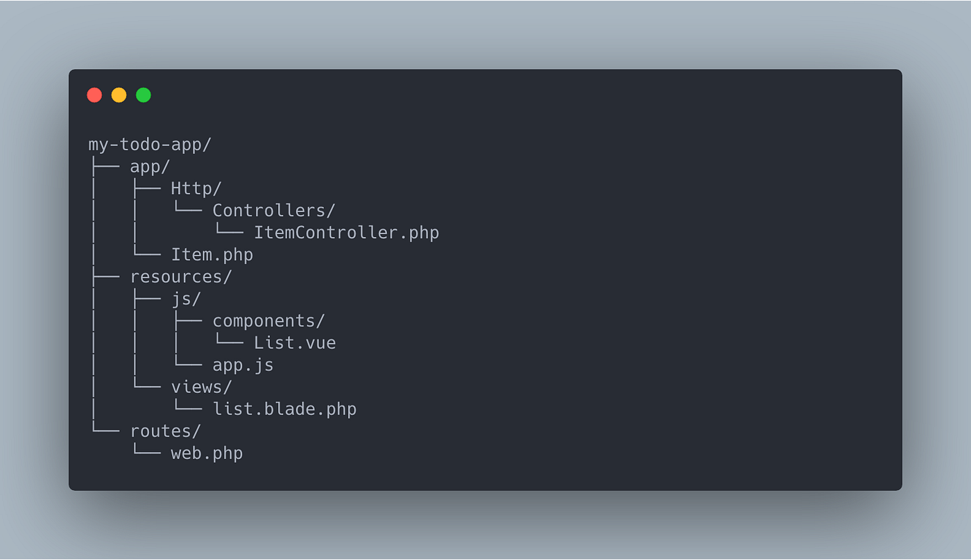Open list.blade.php view file
This screenshot has height=560, width=971.
[284, 409]
